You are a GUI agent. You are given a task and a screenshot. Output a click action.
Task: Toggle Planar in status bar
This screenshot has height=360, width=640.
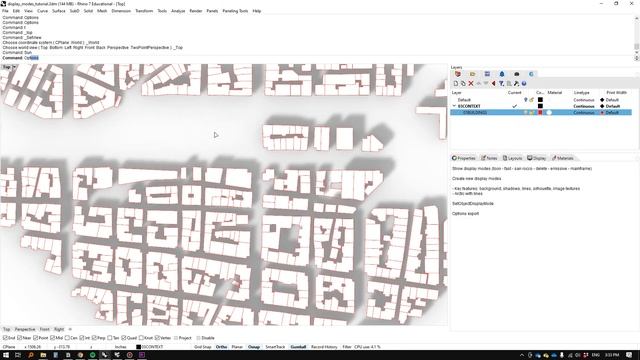(x=237, y=347)
